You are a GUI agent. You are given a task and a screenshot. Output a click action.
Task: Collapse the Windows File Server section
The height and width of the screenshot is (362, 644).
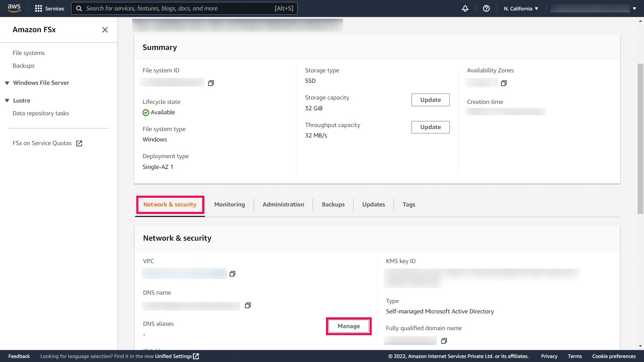pos(7,83)
